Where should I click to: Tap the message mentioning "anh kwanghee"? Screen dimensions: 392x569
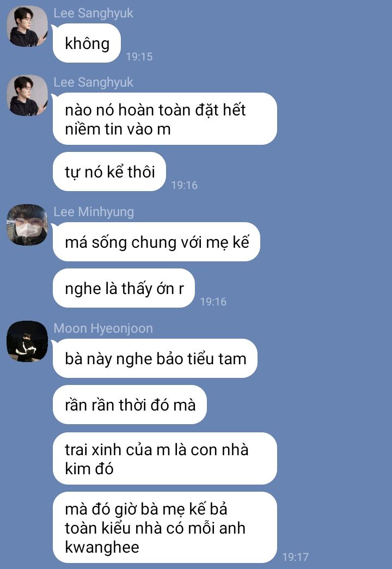tap(165, 528)
